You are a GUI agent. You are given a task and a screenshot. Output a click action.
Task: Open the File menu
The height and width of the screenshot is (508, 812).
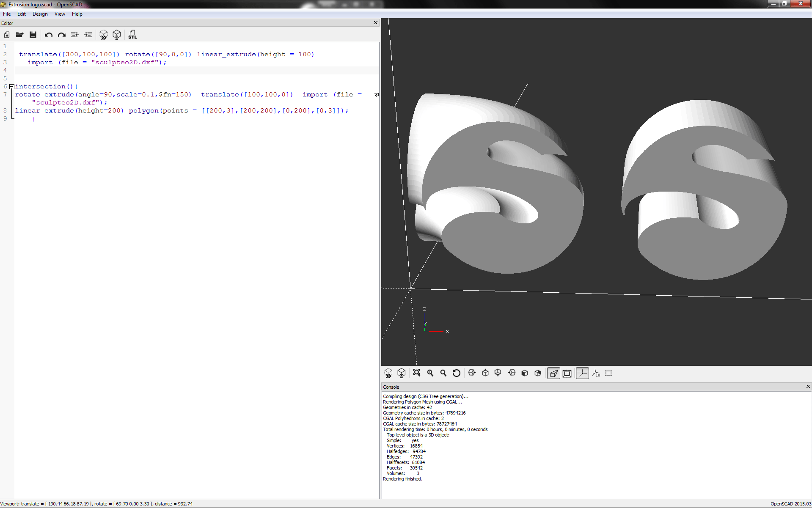[x=7, y=14]
